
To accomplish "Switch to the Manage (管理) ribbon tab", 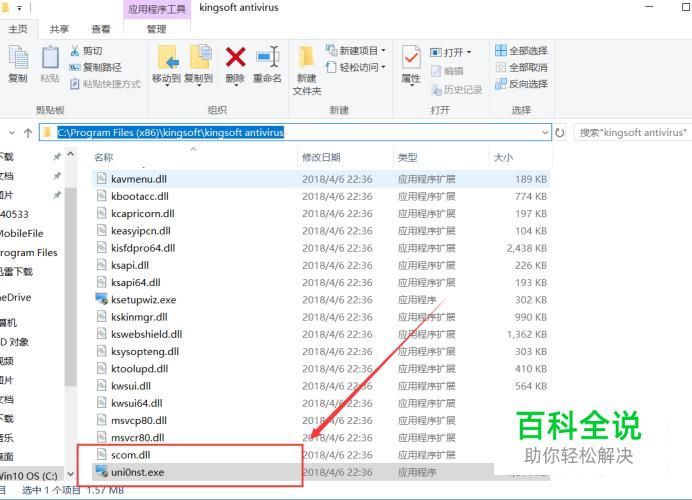I will pos(156,29).
